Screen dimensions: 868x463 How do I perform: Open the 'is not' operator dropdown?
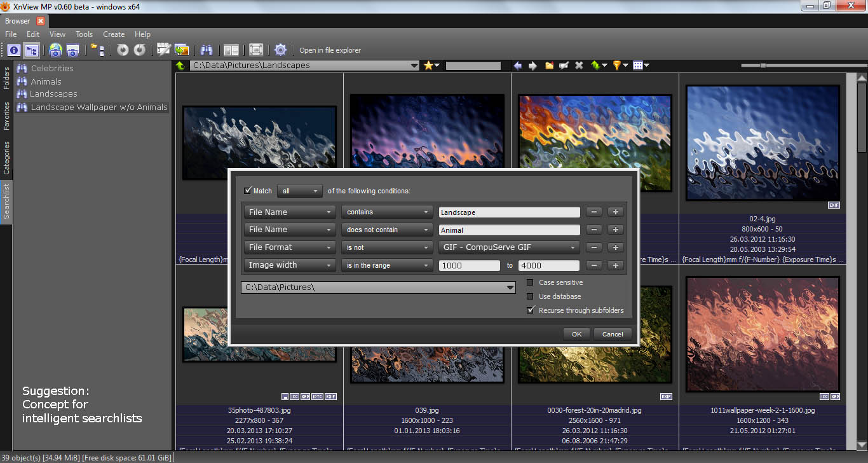coord(387,247)
